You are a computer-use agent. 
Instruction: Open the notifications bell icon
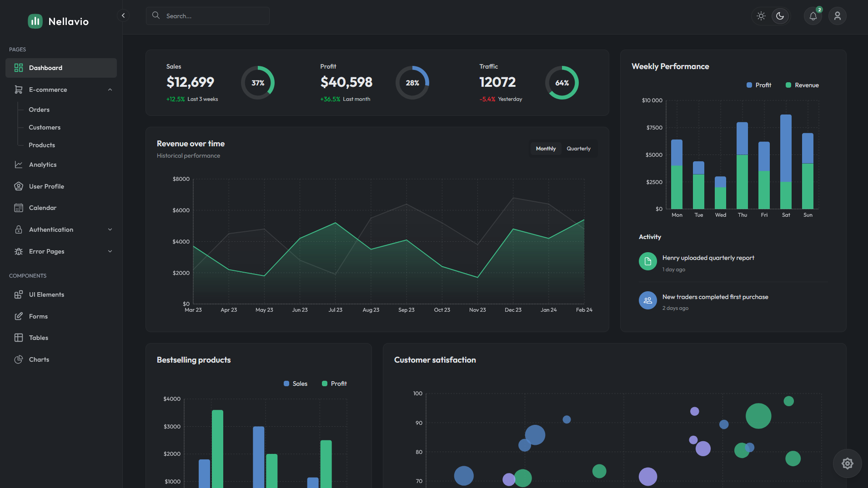click(x=813, y=16)
